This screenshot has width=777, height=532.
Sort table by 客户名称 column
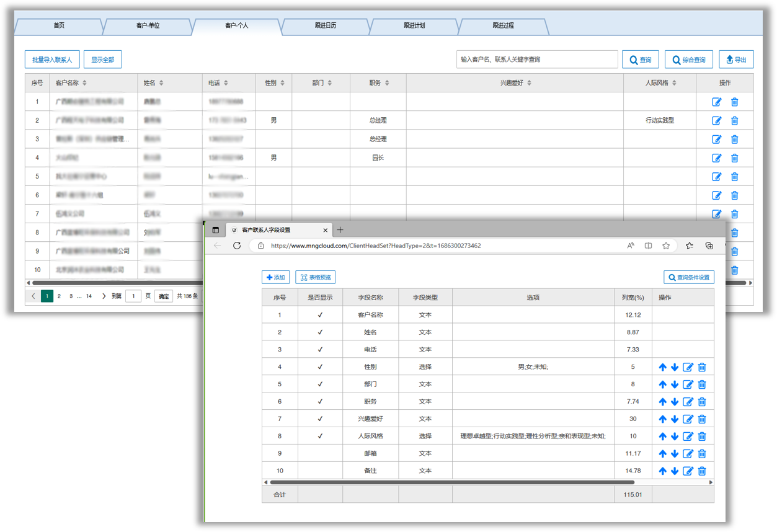(84, 83)
